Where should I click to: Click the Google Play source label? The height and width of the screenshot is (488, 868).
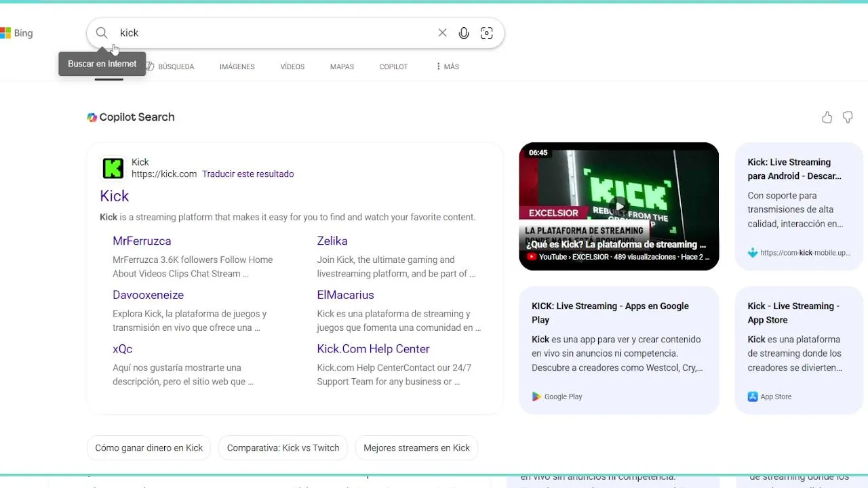coord(563,396)
